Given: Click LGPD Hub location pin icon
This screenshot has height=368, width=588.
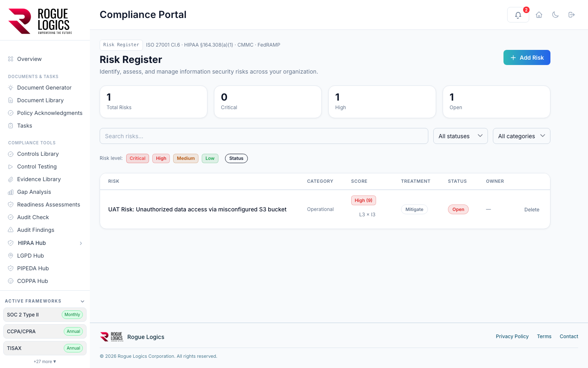Looking at the screenshot, I should pos(11,256).
